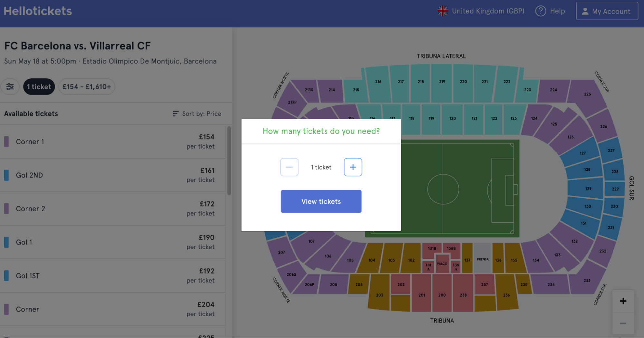Toggle the 1 ticket filter pill
644x338 pixels.
coord(39,86)
